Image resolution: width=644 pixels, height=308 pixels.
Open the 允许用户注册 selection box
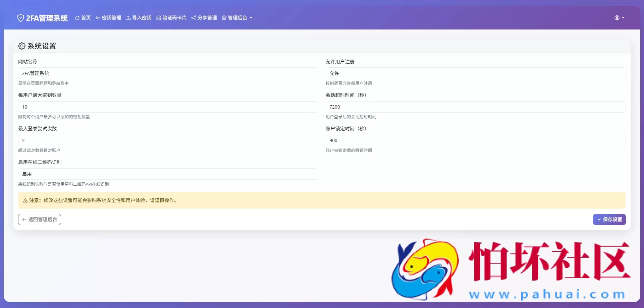pyautogui.click(x=476, y=73)
